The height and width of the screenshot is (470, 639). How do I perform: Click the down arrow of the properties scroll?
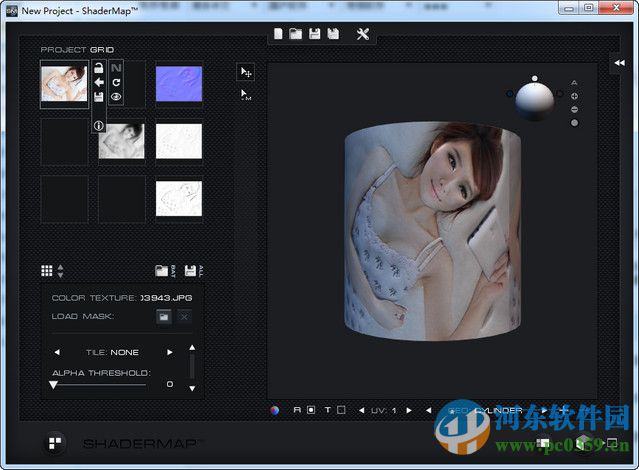(192, 388)
